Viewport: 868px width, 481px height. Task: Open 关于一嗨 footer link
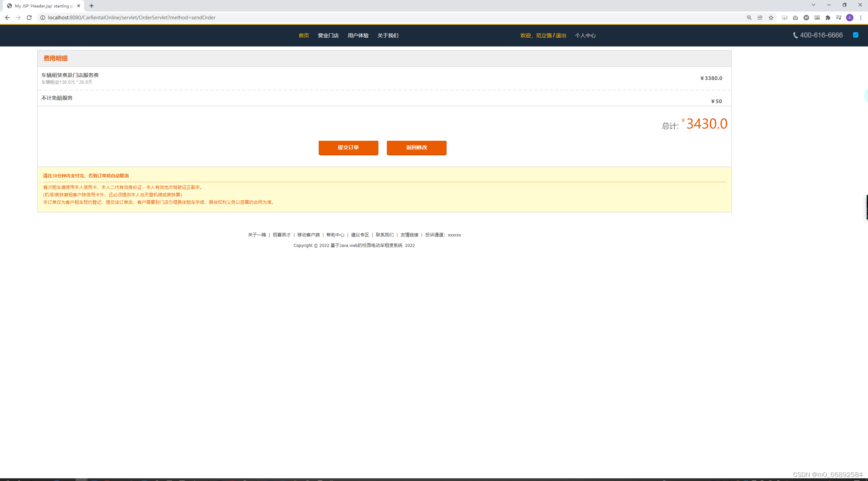[257, 235]
